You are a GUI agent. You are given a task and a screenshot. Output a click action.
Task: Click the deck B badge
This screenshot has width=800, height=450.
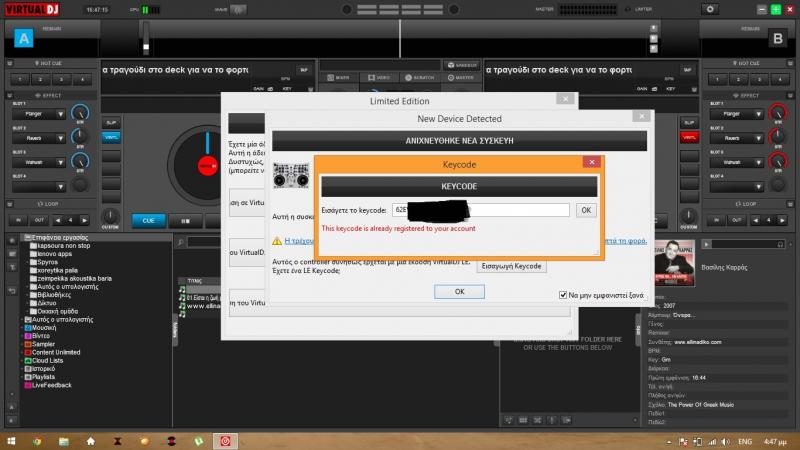pos(776,39)
